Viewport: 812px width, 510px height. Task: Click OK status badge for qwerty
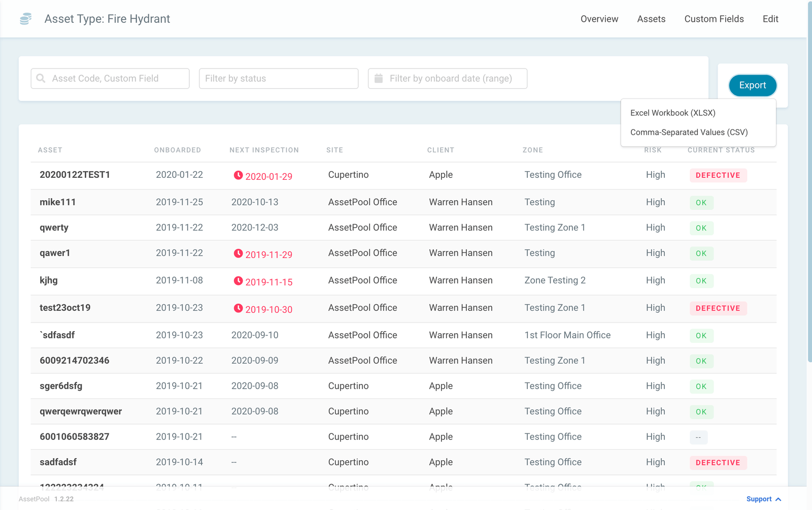click(x=701, y=228)
